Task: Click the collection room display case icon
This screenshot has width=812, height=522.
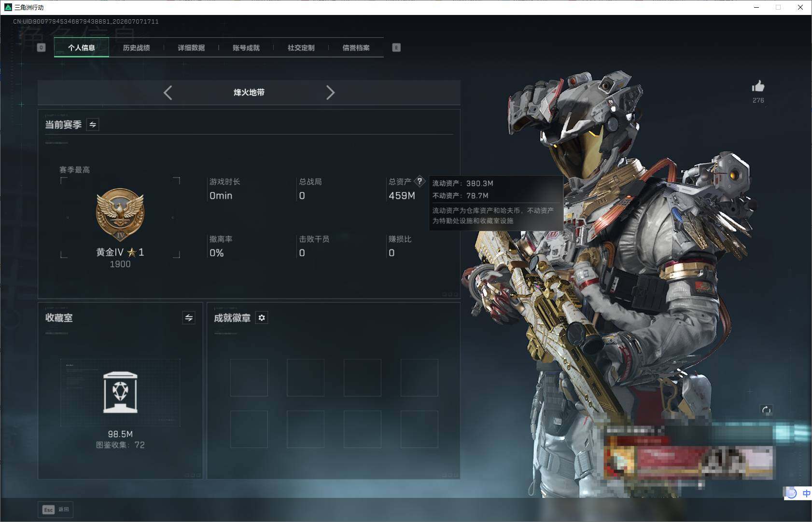Action: pyautogui.click(x=120, y=392)
